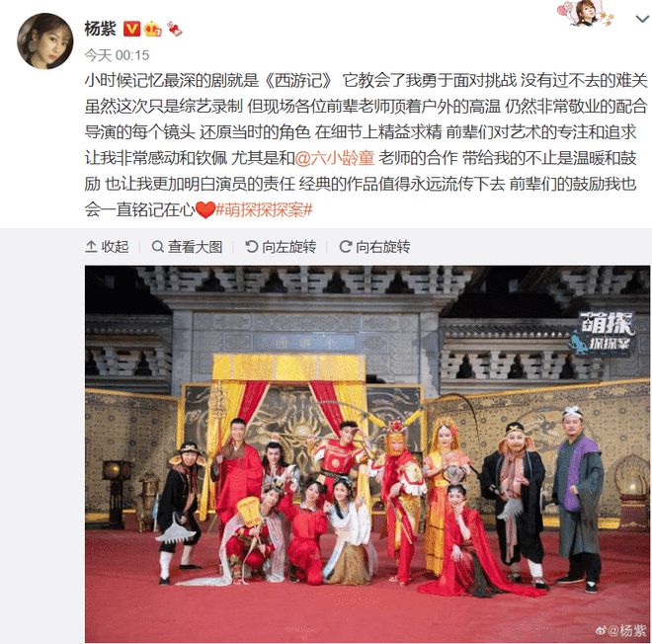
Task: Rotate image left with 向左旋转
Action: [281, 247]
